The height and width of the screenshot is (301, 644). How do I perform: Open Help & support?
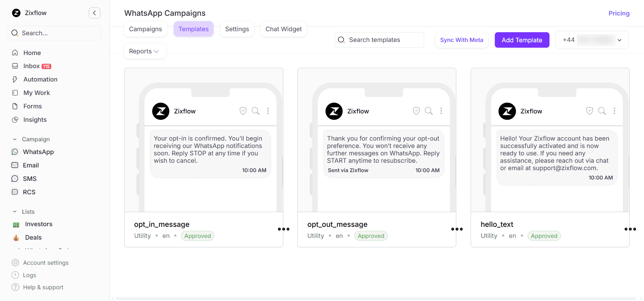[37, 287]
